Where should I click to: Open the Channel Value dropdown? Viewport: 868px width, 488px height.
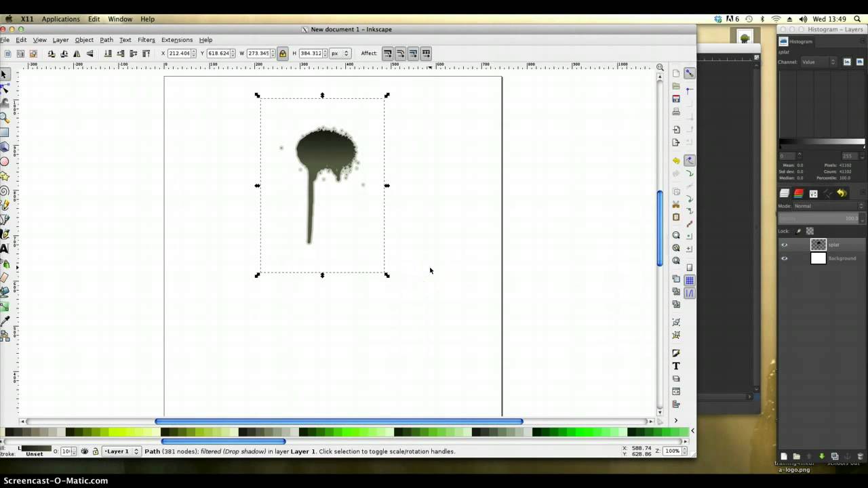[x=819, y=62]
